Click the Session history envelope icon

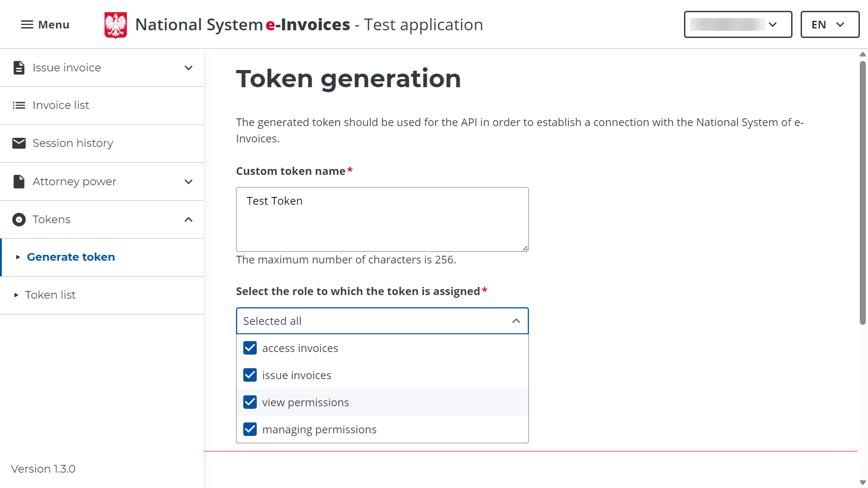[x=19, y=143]
